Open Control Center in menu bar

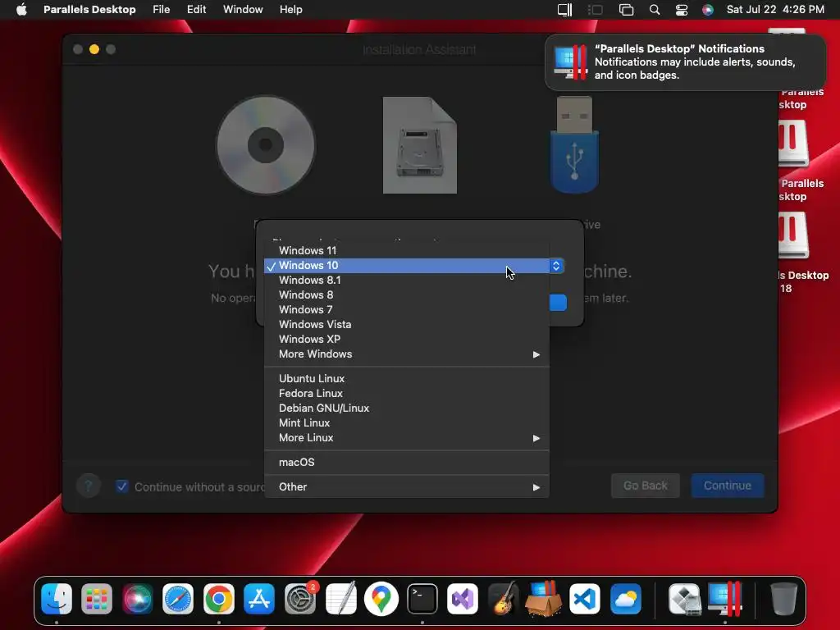point(682,9)
